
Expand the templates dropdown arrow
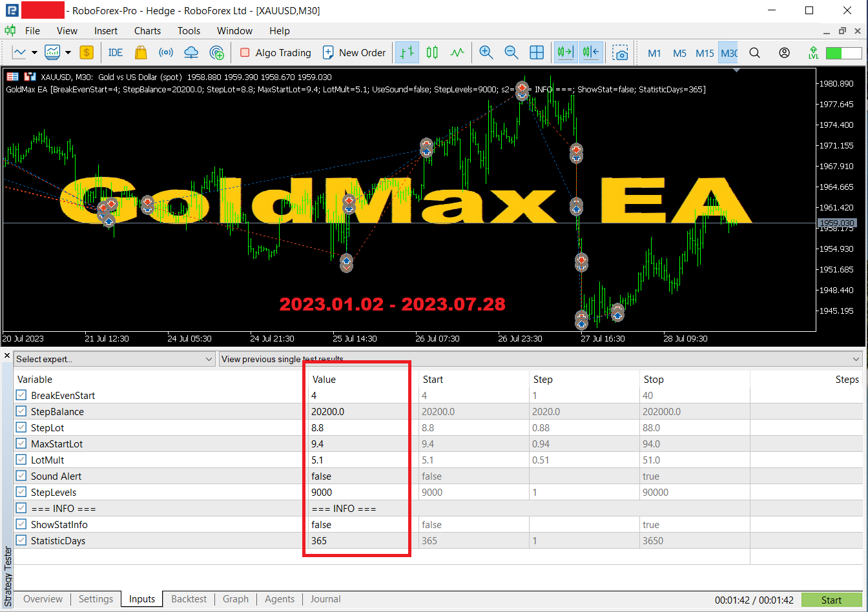coord(68,52)
